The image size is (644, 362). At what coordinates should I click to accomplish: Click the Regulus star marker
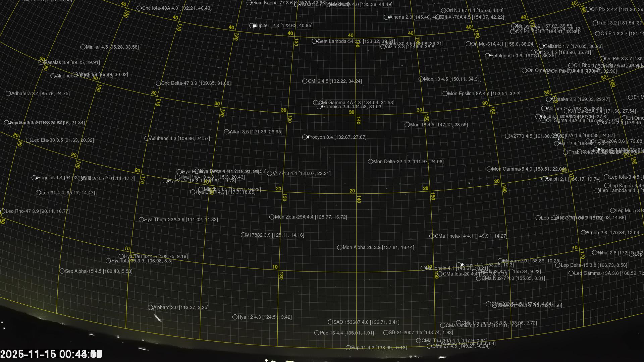coord(34,178)
